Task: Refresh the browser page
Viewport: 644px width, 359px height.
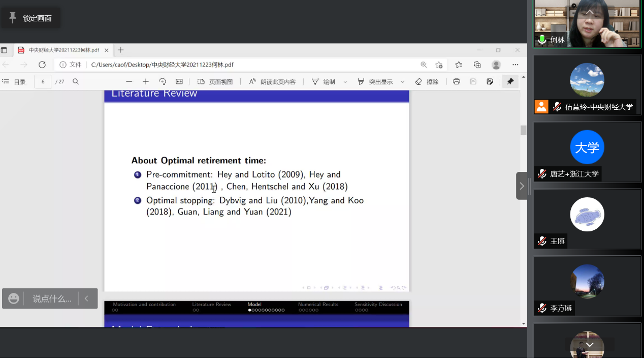Action: (x=42, y=65)
